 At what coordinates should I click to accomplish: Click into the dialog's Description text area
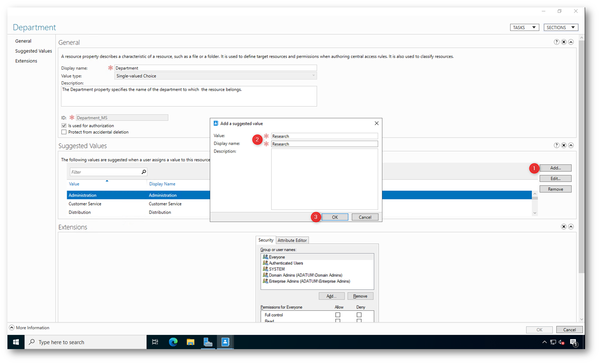pyautogui.click(x=324, y=179)
